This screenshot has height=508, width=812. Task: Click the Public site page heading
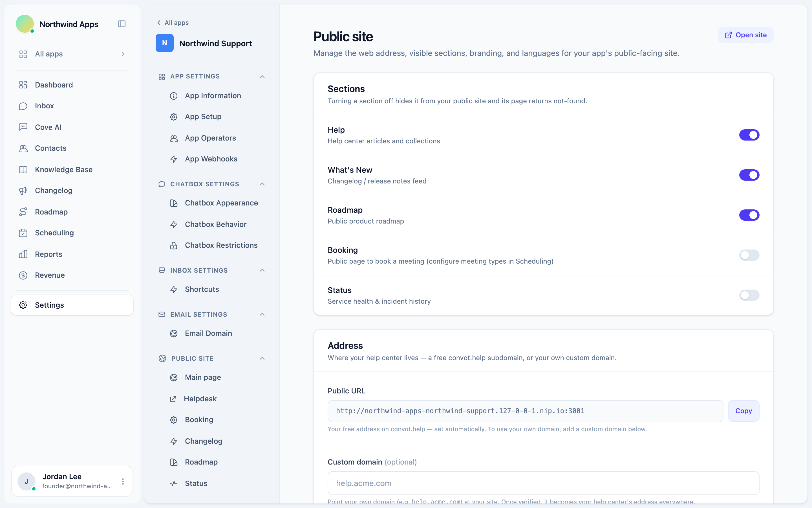coord(343,36)
